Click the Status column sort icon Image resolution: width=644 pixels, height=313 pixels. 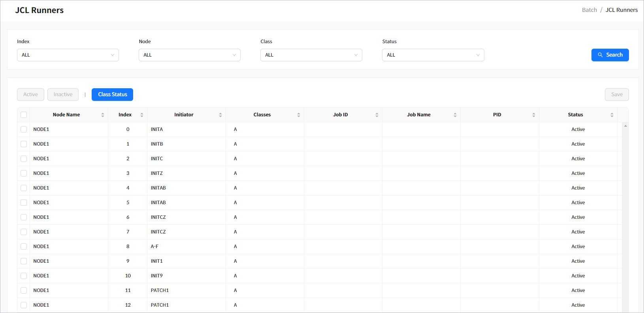click(x=612, y=115)
